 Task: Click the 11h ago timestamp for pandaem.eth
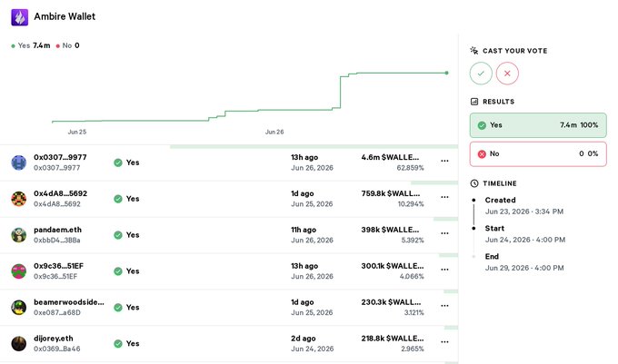click(x=304, y=230)
